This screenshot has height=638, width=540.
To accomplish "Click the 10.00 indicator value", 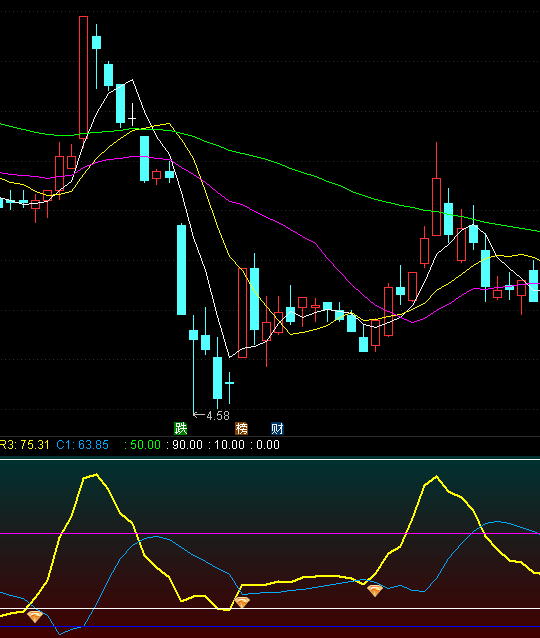I will pos(230,445).
